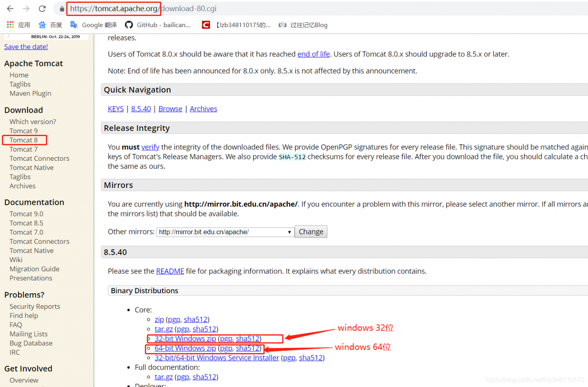Open the Security Reports link
Viewport: 588px width, 387px height.
(35, 306)
